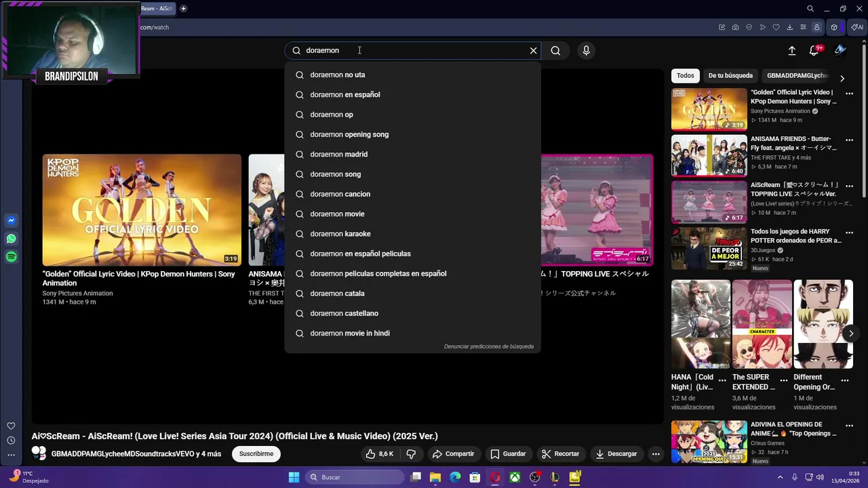868x488 pixels.
Task: Open Spotify in the Opera sidebar
Action: coord(11,257)
